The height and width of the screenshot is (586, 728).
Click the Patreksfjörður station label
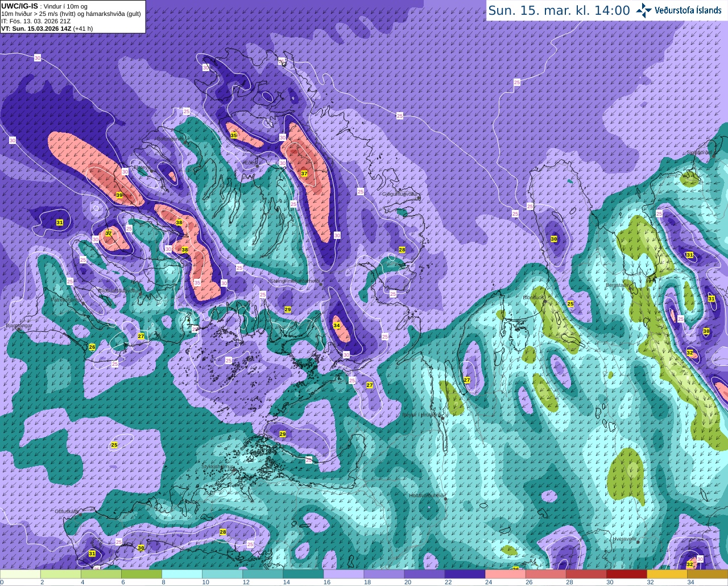tap(68, 299)
